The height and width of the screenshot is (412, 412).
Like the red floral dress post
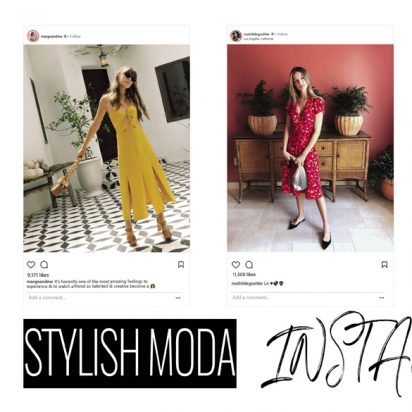click(236, 265)
